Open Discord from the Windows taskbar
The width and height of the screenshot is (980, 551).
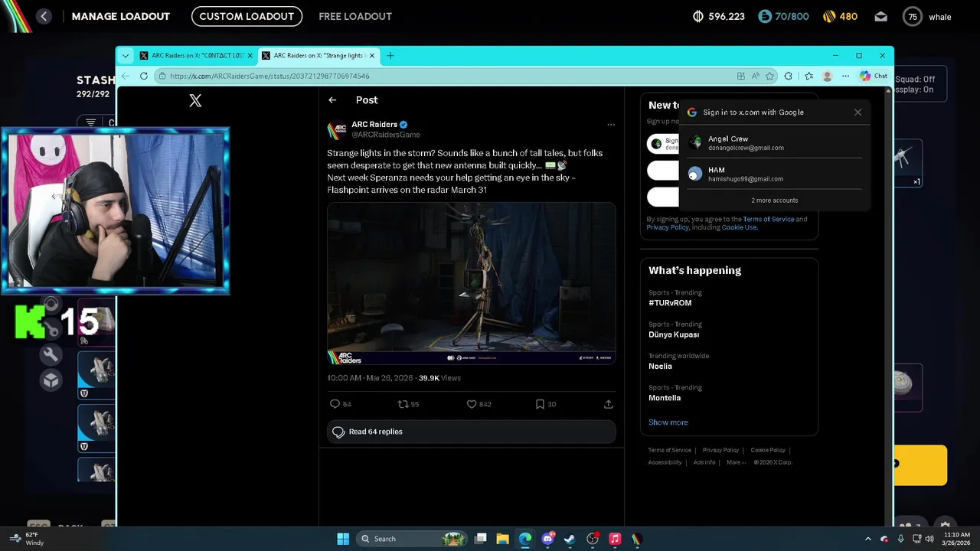tap(547, 539)
